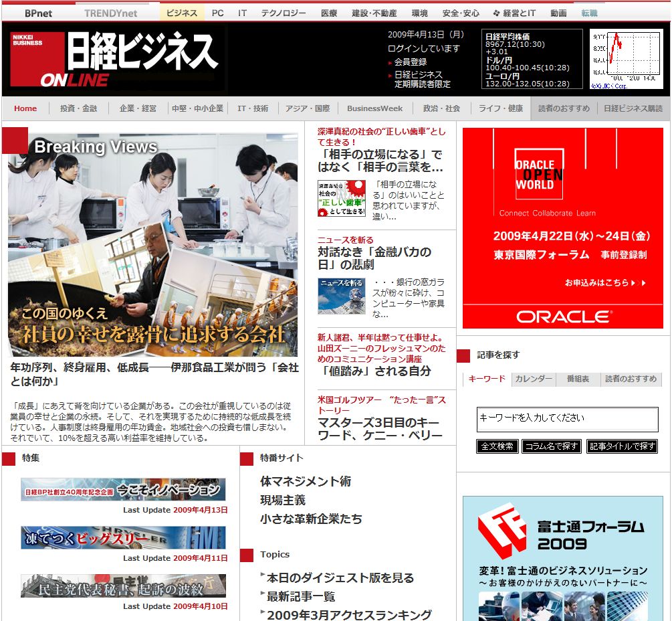Select the 動画 top category tab
The image size is (672, 621).
coord(558,13)
